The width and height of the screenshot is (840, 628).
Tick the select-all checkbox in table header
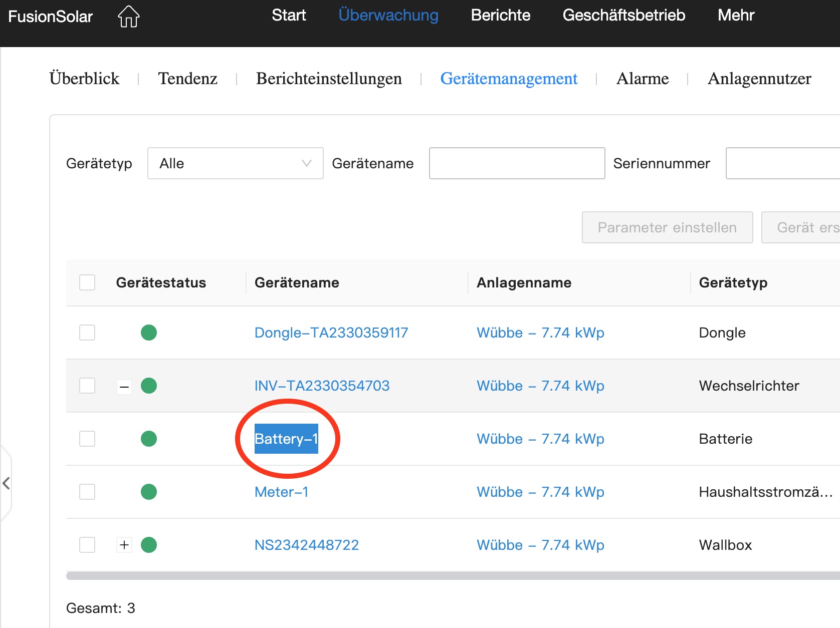(87, 282)
